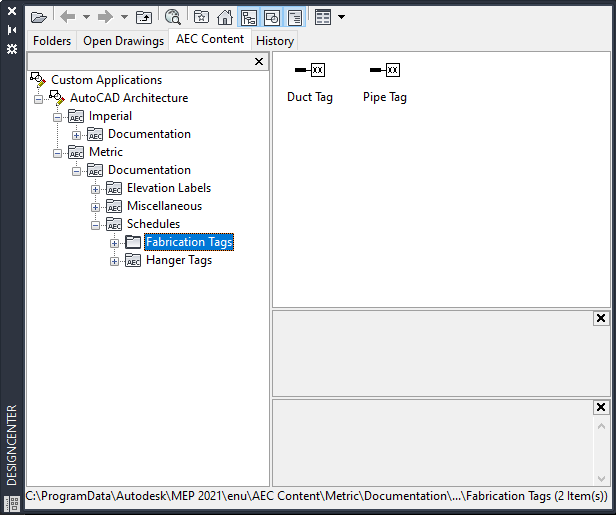Screen dimensions: 616x515
Task: Go back with the Back arrow
Action: (x=68, y=17)
